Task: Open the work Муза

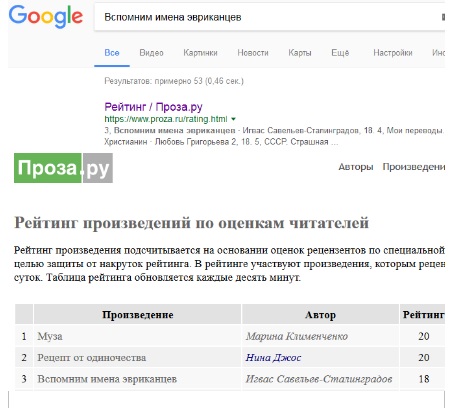Action: (x=50, y=336)
